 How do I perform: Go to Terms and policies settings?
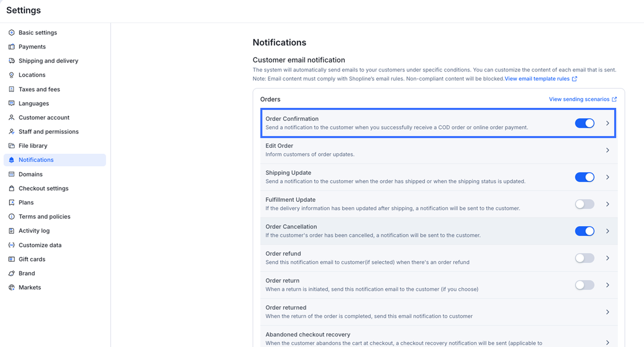pyautogui.click(x=44, y=217)
